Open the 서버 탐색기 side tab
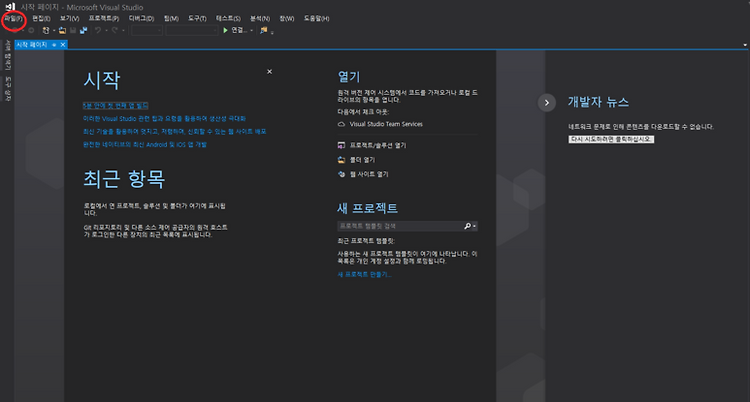The height and width of the screenshot is (402, 750). click(x=7, y=55)
